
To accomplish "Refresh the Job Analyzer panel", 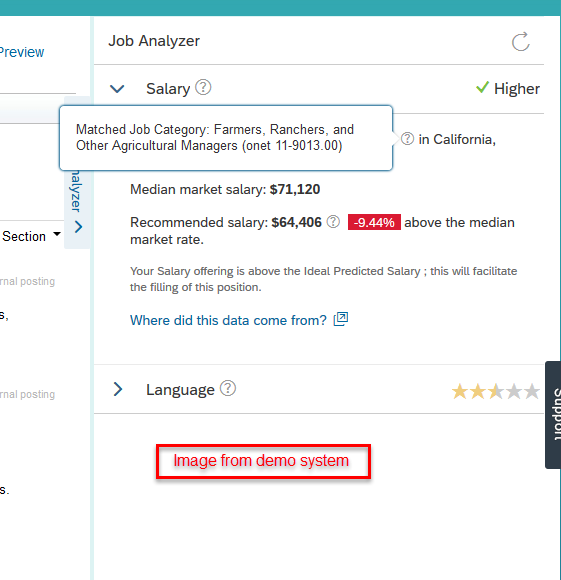I will tap(521, 41).
